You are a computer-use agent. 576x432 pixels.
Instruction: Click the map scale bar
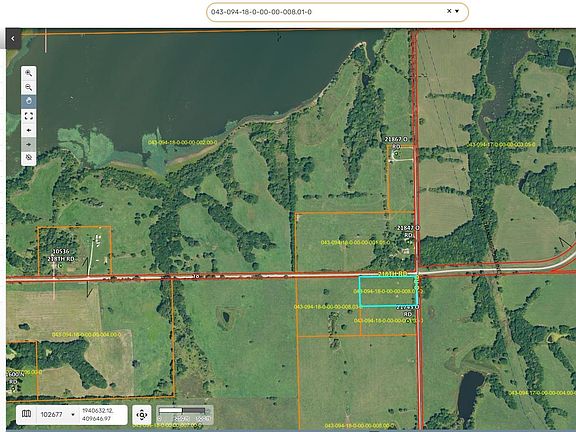185,414
